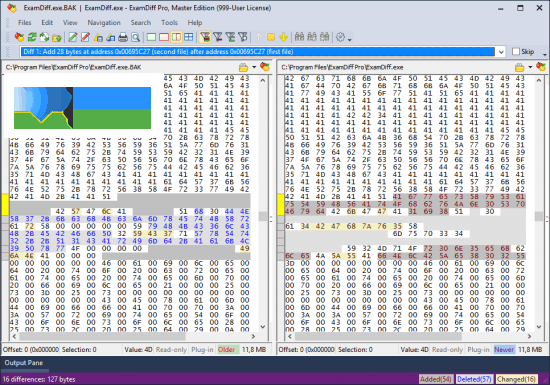Viewport: 550px width, 385px height.
Task: Click left pane horizontal scrollbar thumb
Action: (102, 336)
